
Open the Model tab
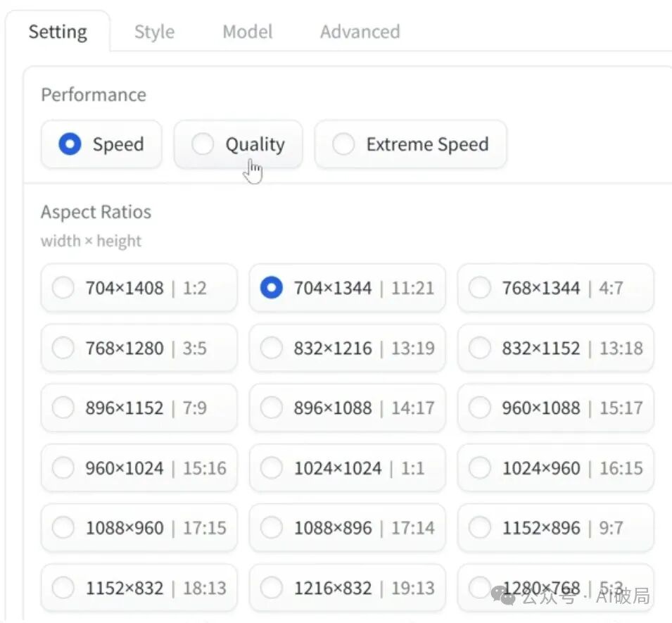[x=247, y=32]
